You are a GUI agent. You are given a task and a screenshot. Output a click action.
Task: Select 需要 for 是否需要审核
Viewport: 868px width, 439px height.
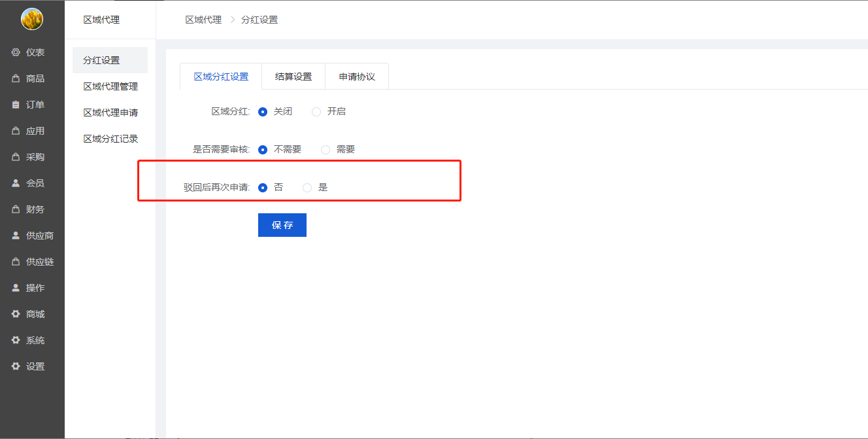coord(325,150)
